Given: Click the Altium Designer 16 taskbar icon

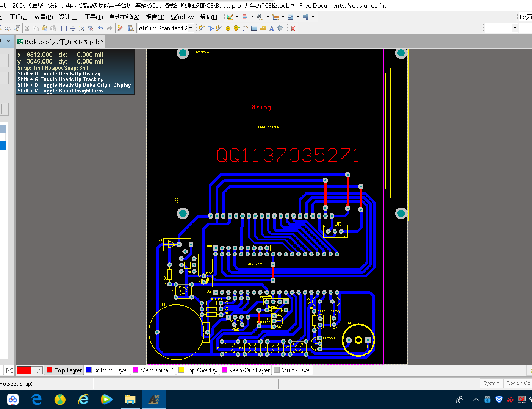Looking at the screenshot, I should point(154,400).
